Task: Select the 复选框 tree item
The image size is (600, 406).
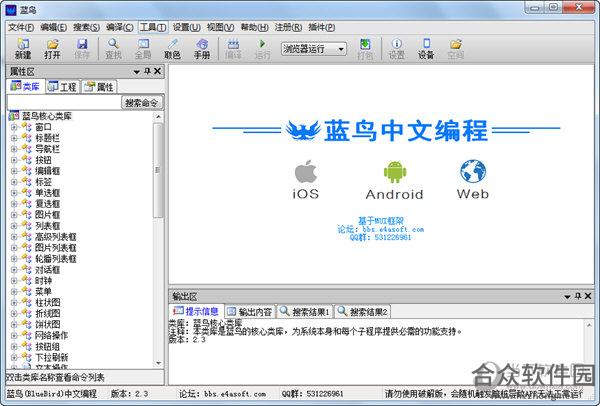Action: click(47, 204)
